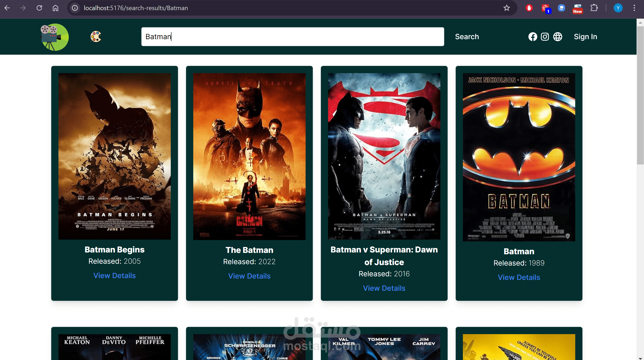This screenshot has width=644, height=360.
Task: Click the globe language icon
Action: (x=557, y=36)
